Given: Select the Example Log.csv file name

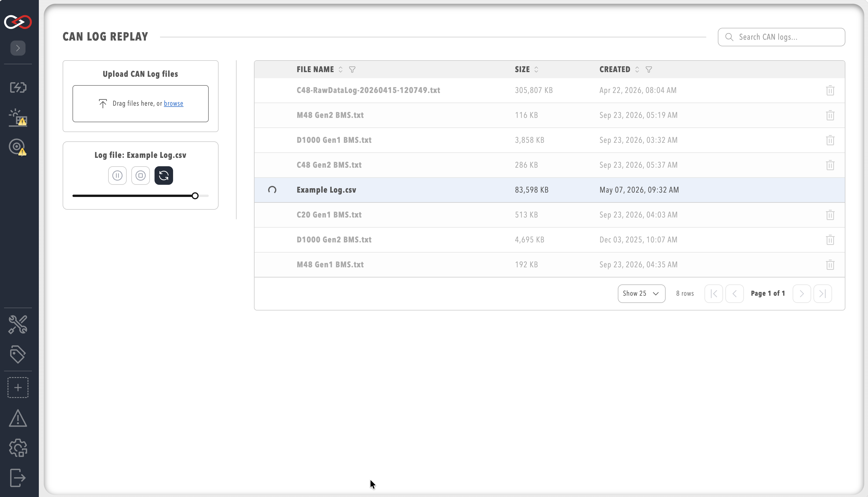Looking at the screenshot, I should point(326,190).
